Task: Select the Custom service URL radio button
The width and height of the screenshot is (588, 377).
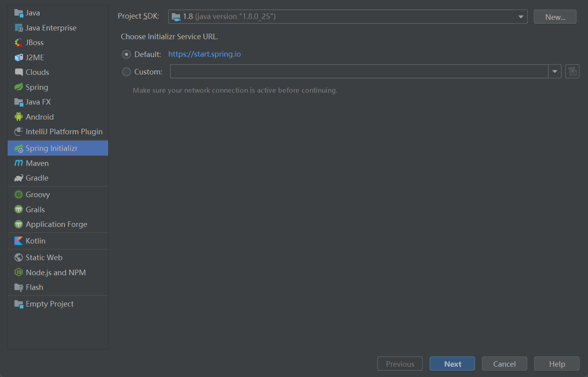Action: [126, 72]
